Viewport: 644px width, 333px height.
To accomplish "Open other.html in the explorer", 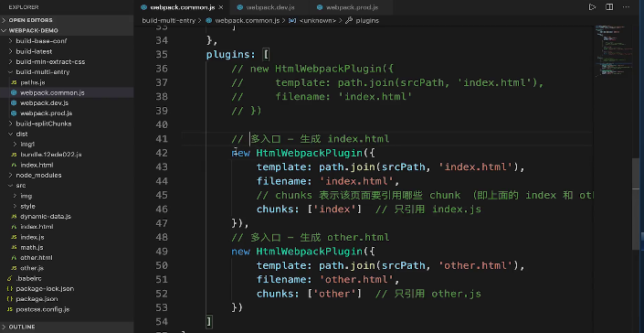I will (x=67, y=258).
